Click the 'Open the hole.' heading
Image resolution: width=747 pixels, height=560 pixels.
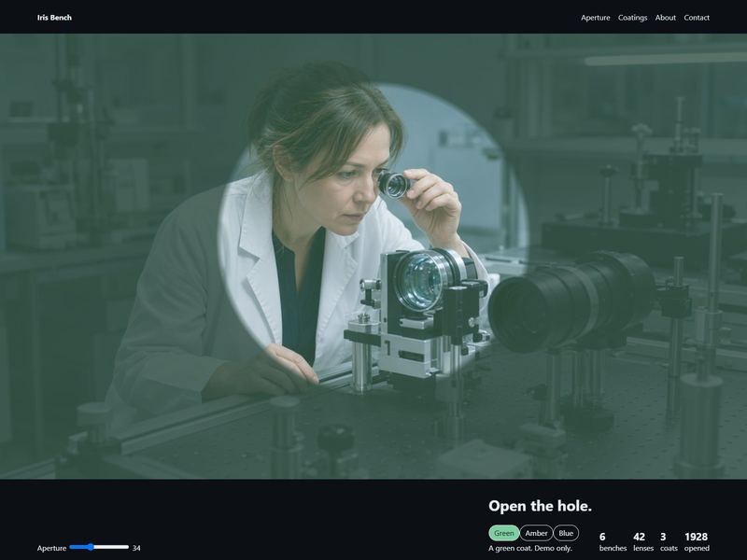pyautogui.click(x=540, y=506)
